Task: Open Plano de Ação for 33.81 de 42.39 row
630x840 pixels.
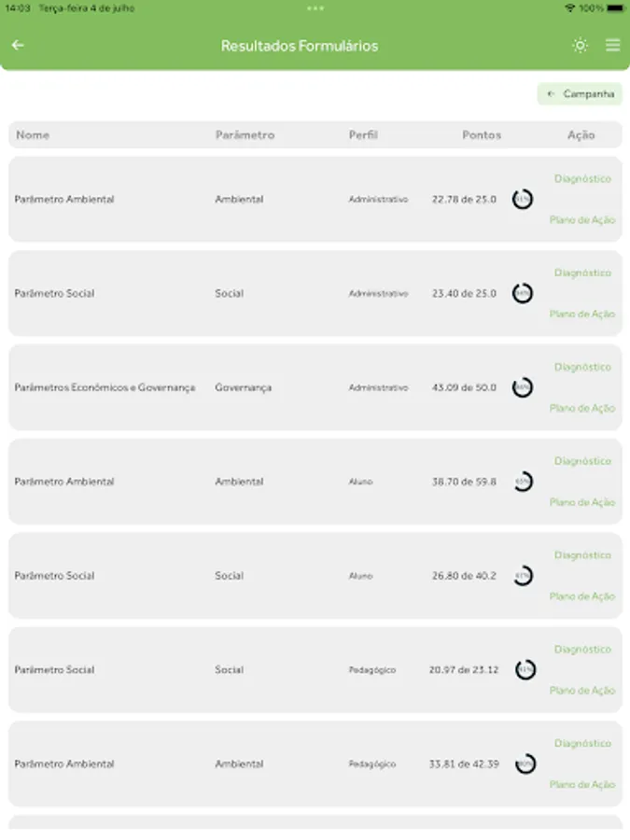Action: pyautogui.click(x=582, y=785)
